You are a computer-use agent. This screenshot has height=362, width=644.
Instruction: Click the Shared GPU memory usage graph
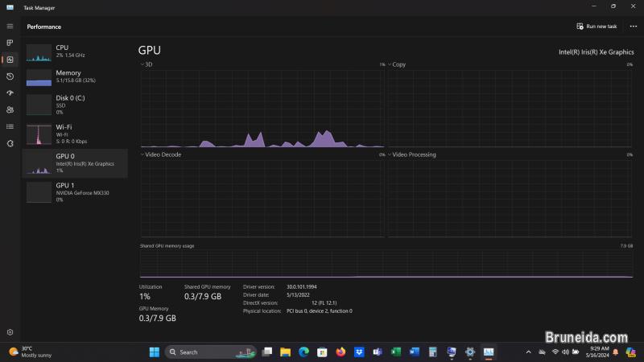[x=386, y=264]
